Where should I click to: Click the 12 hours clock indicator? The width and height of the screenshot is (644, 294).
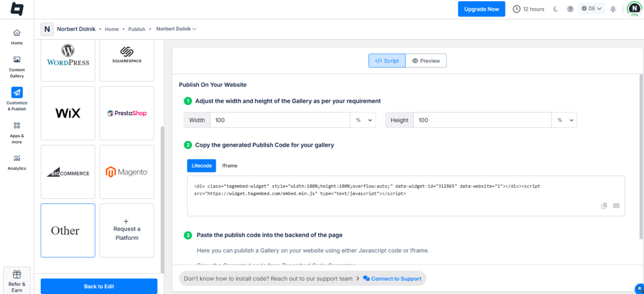pos(528,9)
